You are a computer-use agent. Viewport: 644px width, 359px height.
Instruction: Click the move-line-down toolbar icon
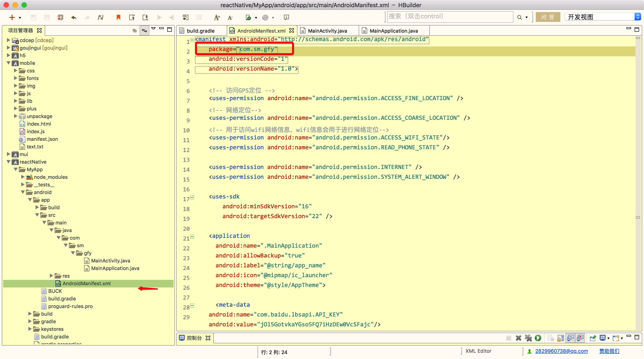[x=145, y=17]
